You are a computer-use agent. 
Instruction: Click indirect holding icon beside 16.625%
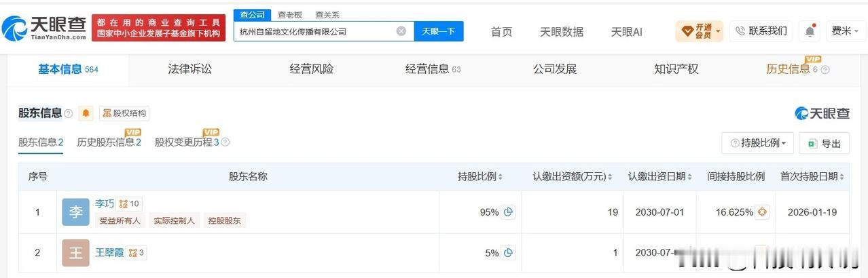(x=762, y=212)
